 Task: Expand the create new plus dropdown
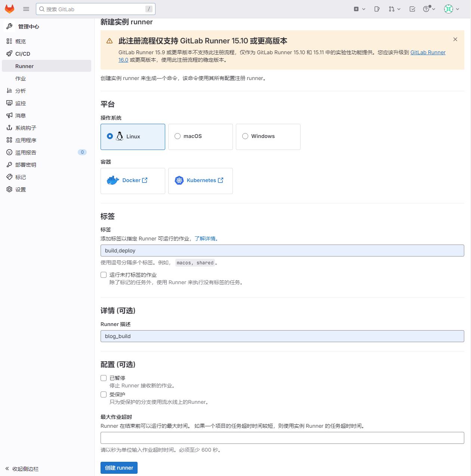(359, 9)
